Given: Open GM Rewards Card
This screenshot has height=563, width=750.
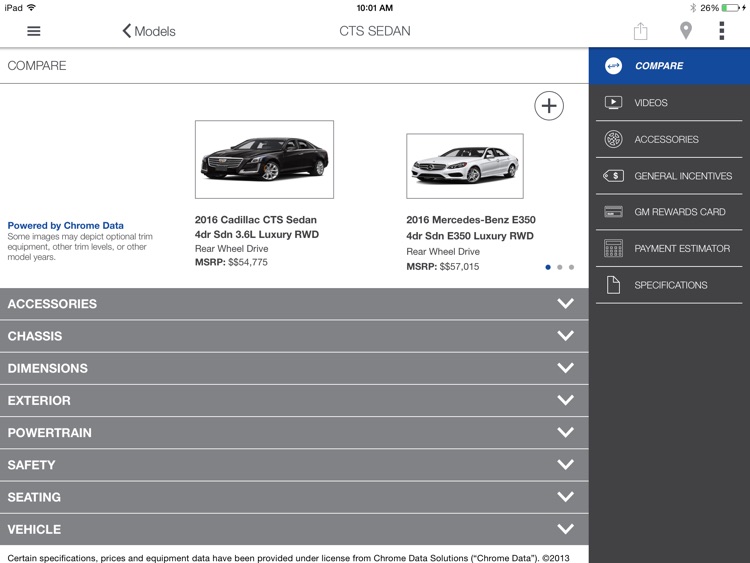Looking at the screenshot, I should point(669,212).
